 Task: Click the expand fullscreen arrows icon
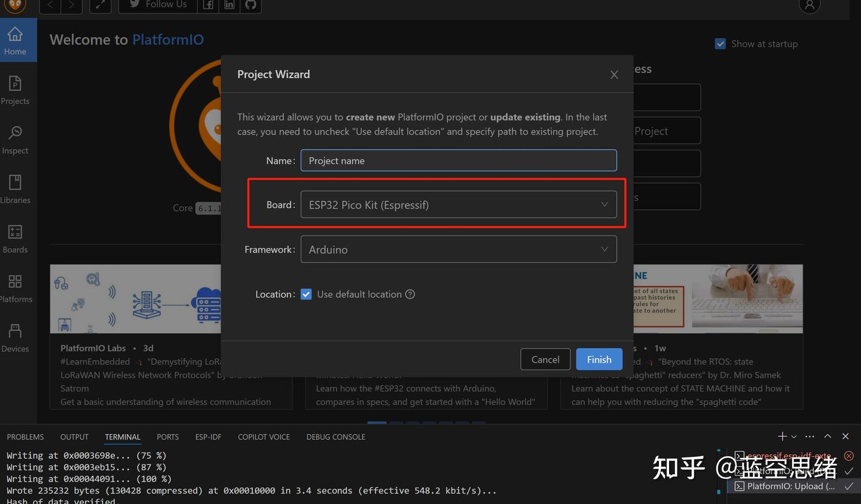pos(100,5)
